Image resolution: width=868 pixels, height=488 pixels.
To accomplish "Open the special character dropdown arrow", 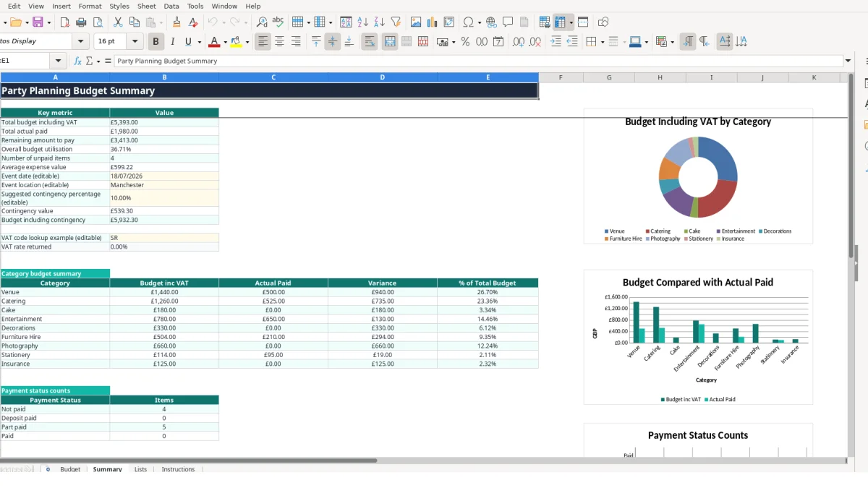I will point(480,22).
